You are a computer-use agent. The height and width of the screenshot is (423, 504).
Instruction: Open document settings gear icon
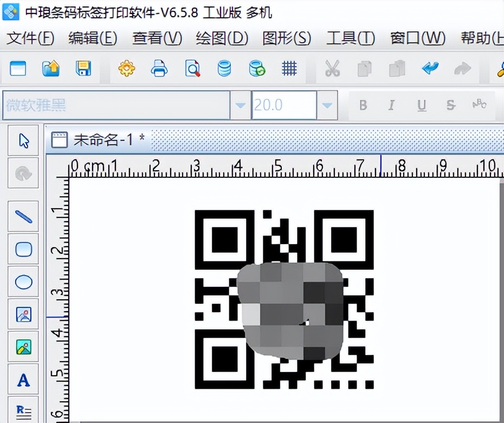(126, 68)
